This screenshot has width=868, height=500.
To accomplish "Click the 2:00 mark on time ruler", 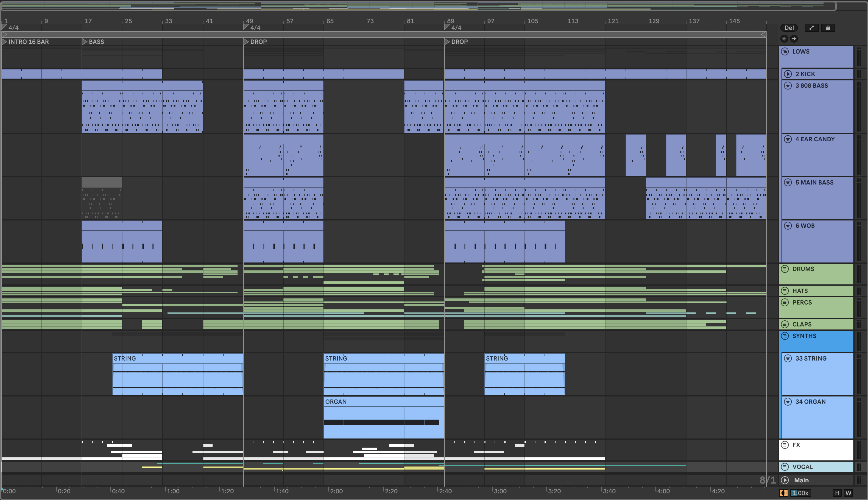I will (x=336, y=491).
